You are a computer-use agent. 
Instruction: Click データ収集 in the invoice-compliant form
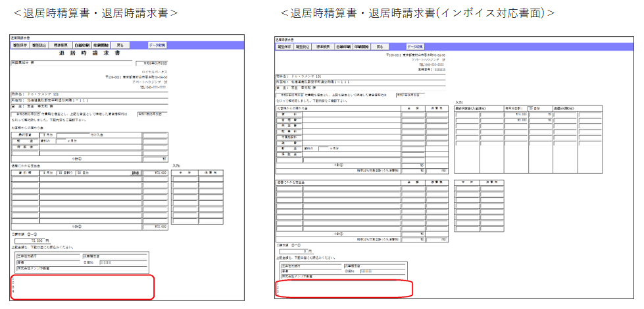pos(414,47)
